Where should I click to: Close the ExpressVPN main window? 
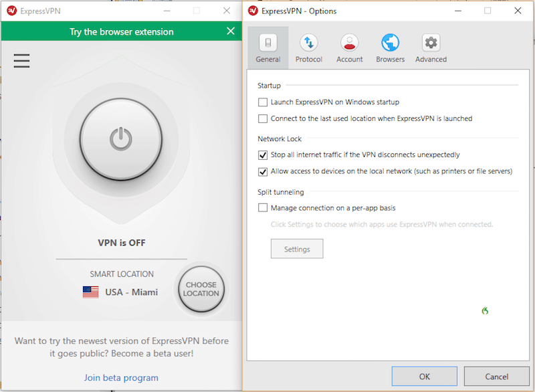click(227, 11)
